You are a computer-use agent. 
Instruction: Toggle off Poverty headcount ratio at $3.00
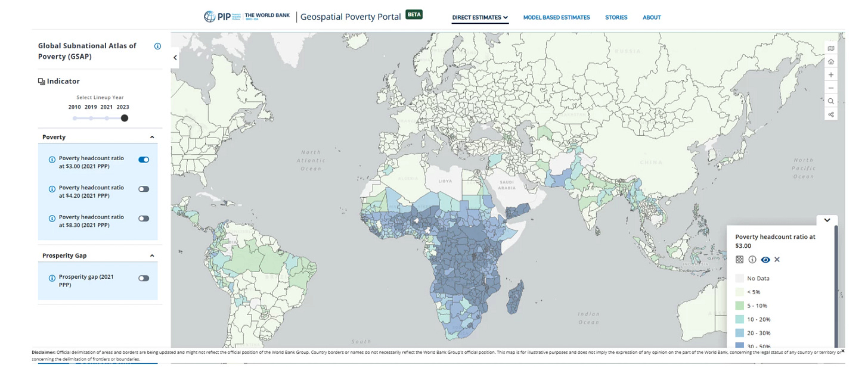pos(144,160)
